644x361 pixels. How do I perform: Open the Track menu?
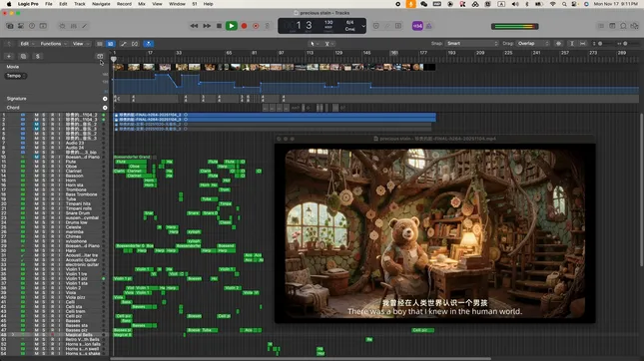[79, 4]
